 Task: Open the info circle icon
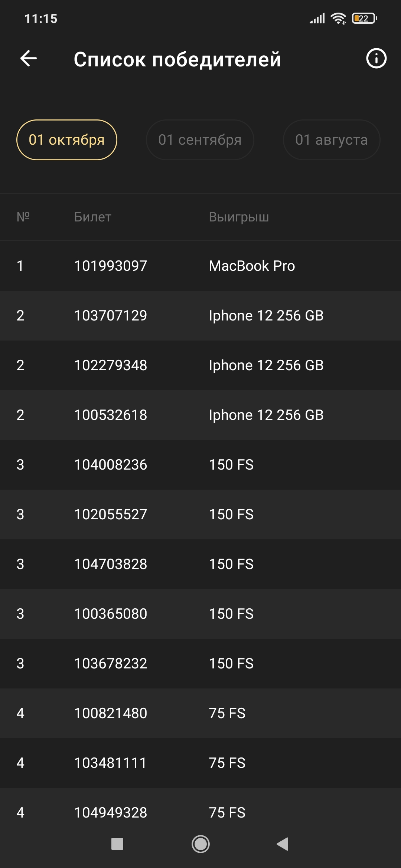tap(376, 59)
